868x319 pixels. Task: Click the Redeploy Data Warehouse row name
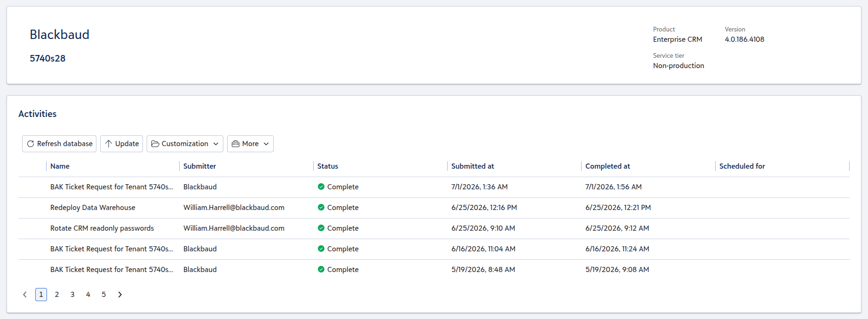point(93,208)
